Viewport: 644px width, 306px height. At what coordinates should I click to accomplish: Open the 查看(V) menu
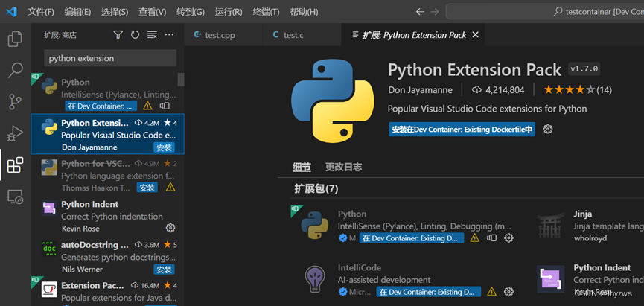pyautogui.click(x=152, y=12)
